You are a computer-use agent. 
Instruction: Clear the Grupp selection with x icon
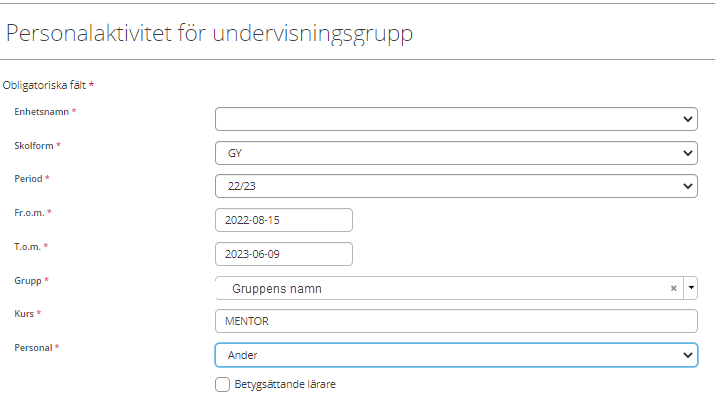tap(674, 288)
